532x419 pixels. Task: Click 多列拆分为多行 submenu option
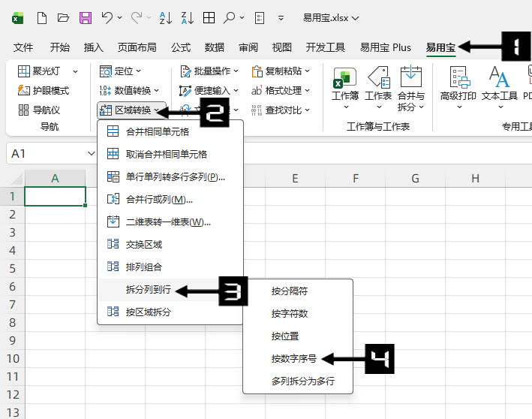click(302, 381)
